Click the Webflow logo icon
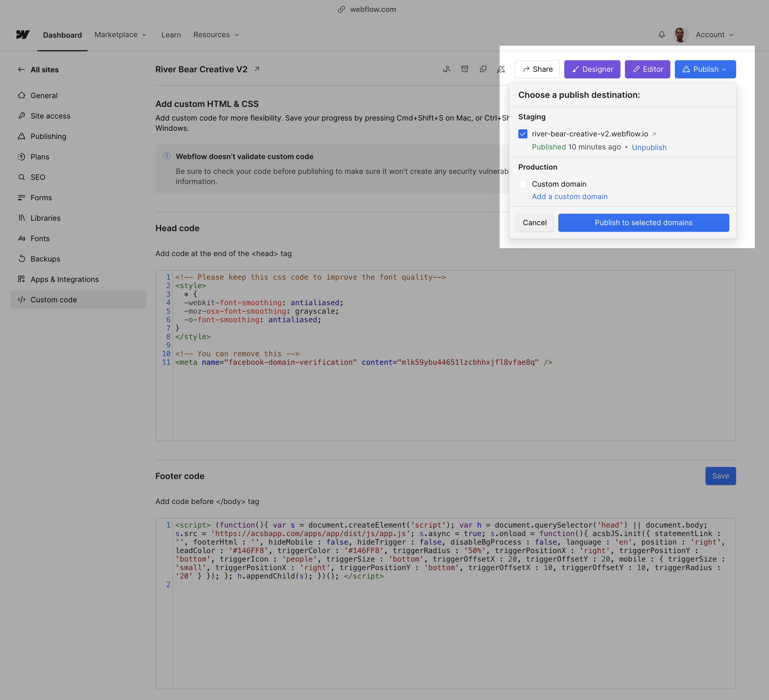The image size is (769, 700). click(23, 35)
